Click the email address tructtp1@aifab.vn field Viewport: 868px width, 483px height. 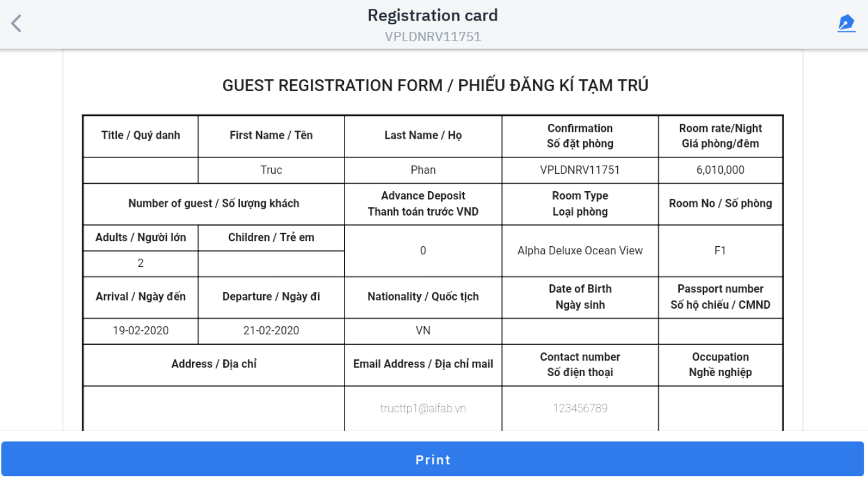click(x=423, y=408)
